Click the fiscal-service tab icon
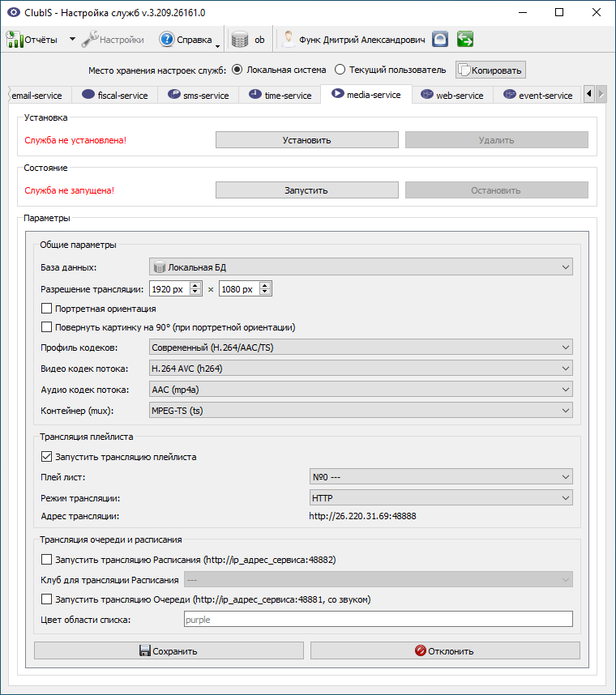Image resolution: width=616 pixels, height=695 pixels. 88,94
